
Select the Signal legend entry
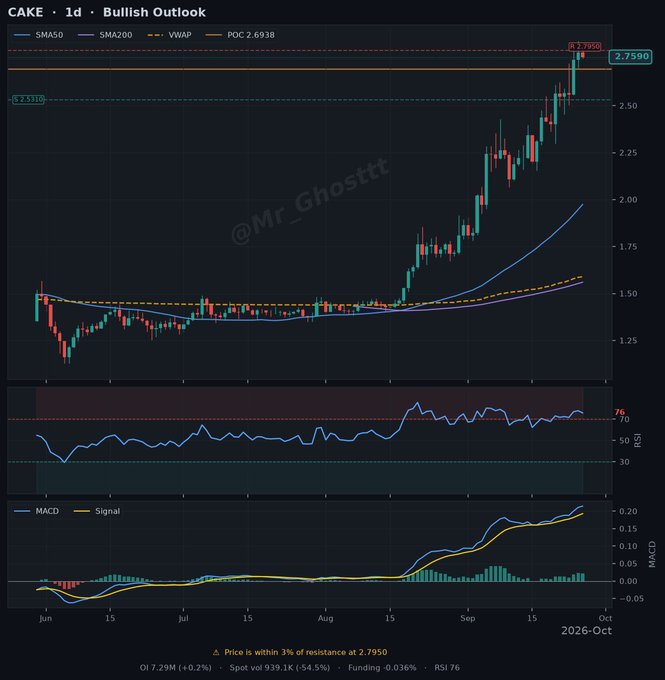(x=97, y=511)
